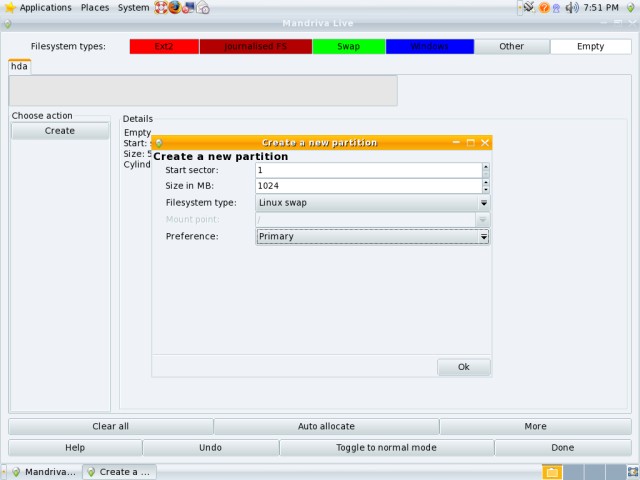The width and height of the screenshot is (640, 480).
Task: Click the Start sector input field
Action: tap(369, 170)
